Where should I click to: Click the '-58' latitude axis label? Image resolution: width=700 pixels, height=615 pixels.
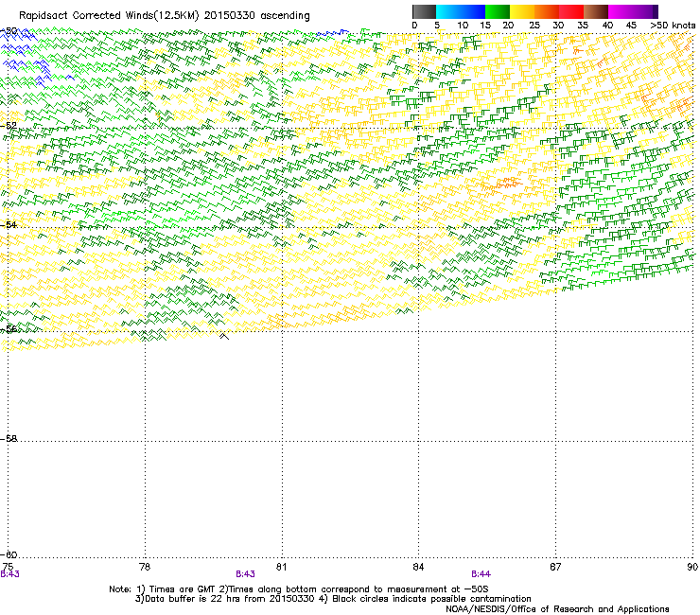9,439
